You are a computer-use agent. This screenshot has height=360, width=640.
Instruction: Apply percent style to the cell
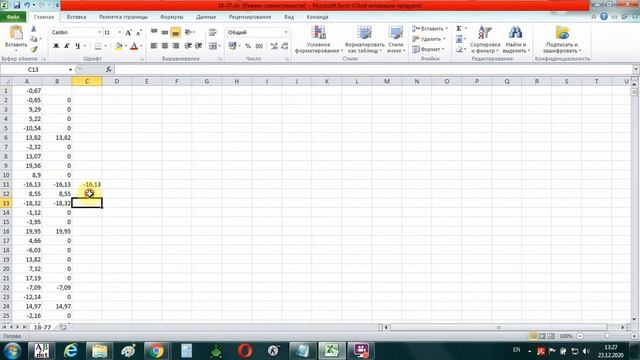point(248,46)
